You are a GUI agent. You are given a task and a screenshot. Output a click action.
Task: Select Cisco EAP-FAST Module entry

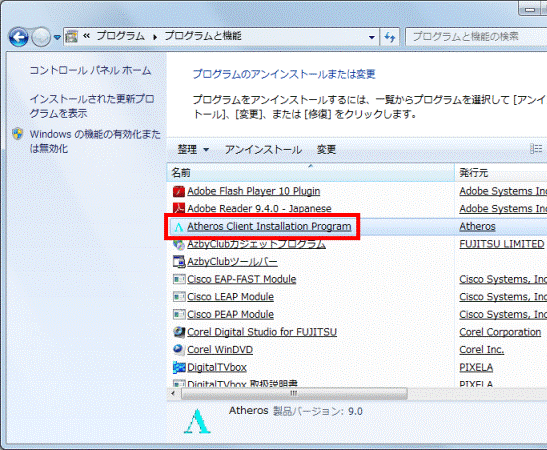pyautogui.click(x=242, y=279)
